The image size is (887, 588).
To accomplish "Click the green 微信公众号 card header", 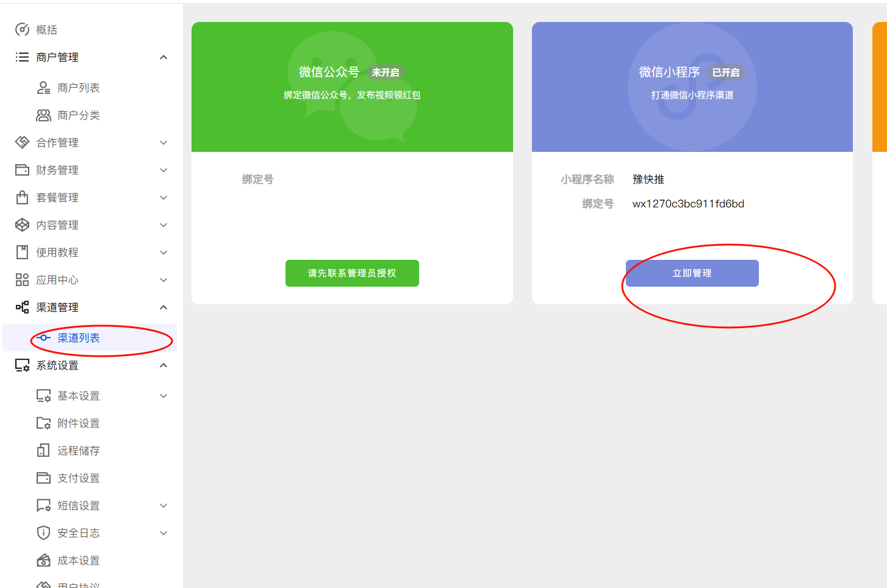I will point(352,87).
